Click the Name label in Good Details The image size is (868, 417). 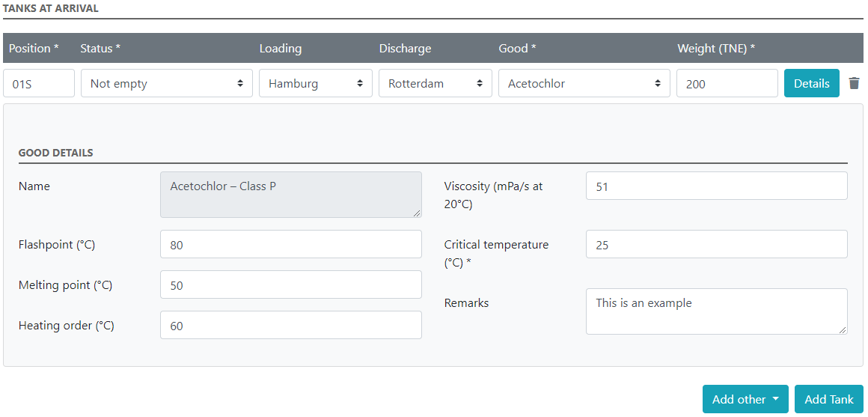click(34, 186)
